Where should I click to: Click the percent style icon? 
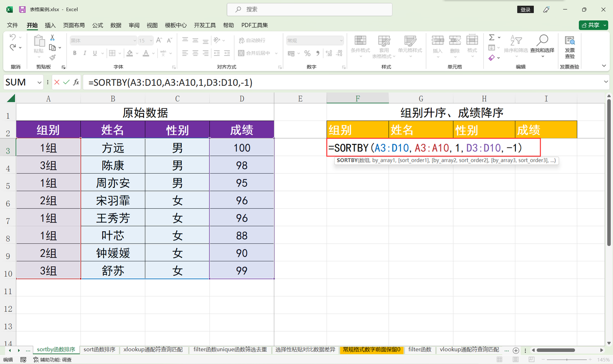307,53
